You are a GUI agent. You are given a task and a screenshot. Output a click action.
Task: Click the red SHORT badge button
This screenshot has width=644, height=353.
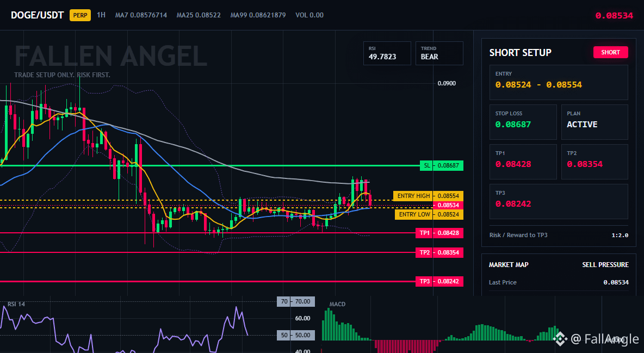(x=610, y=52)
